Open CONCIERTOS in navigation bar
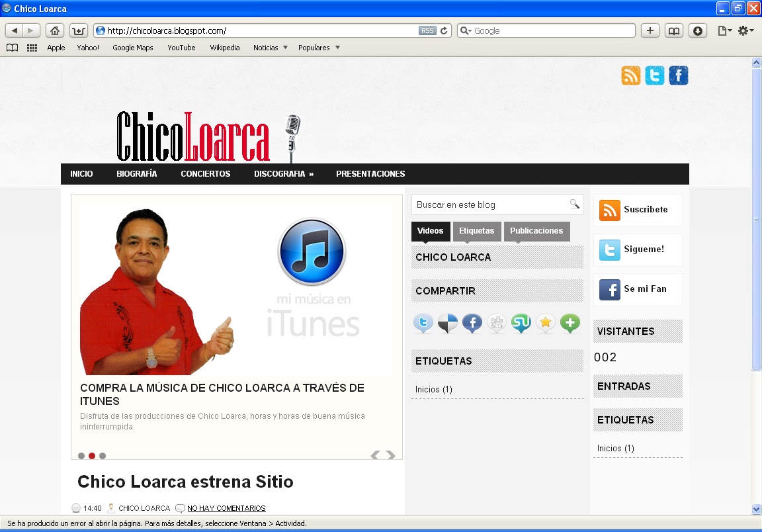762x532 pixels. 206,173
